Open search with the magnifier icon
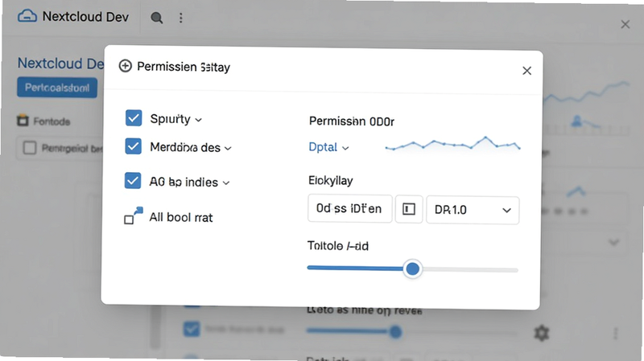The height and width of the screenshot is (361, 644). point(156,18)
